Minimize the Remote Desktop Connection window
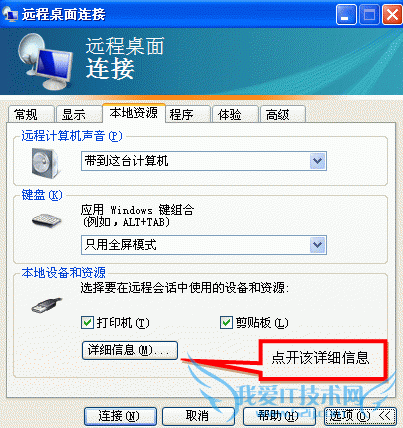 click(345, 15)
